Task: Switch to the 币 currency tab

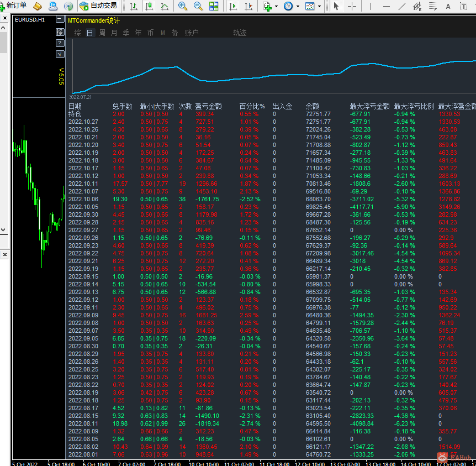Action: [151, 33]
